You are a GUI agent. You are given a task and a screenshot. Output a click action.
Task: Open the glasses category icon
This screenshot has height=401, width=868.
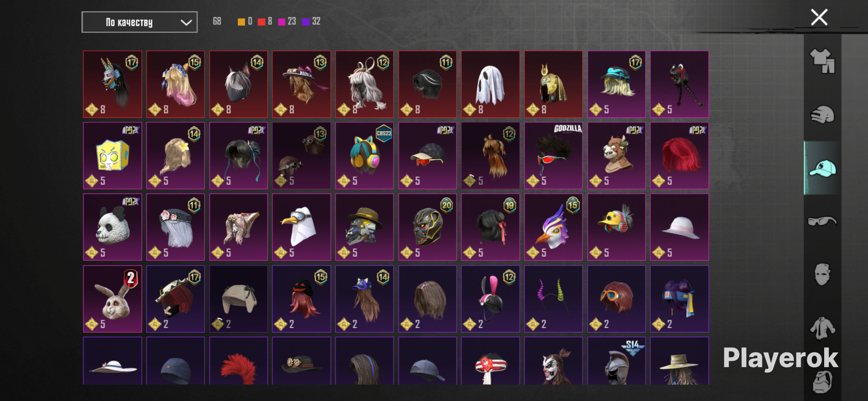[822, 221]
